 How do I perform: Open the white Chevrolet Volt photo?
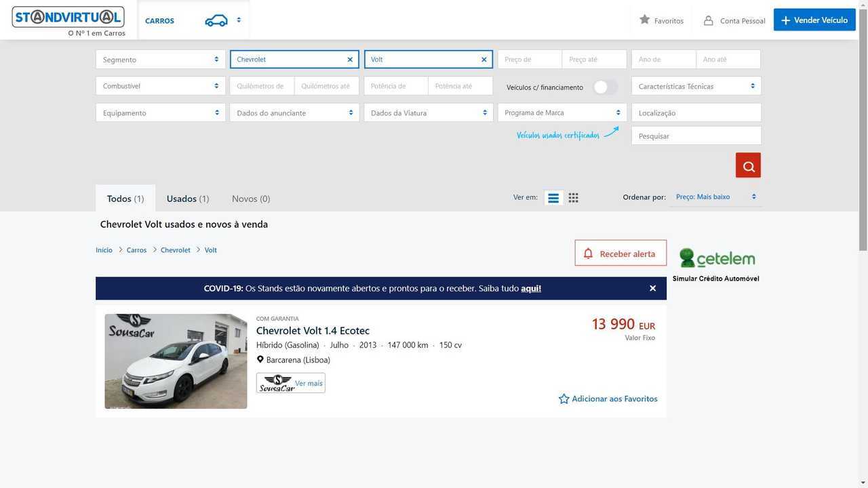(176, 361)
